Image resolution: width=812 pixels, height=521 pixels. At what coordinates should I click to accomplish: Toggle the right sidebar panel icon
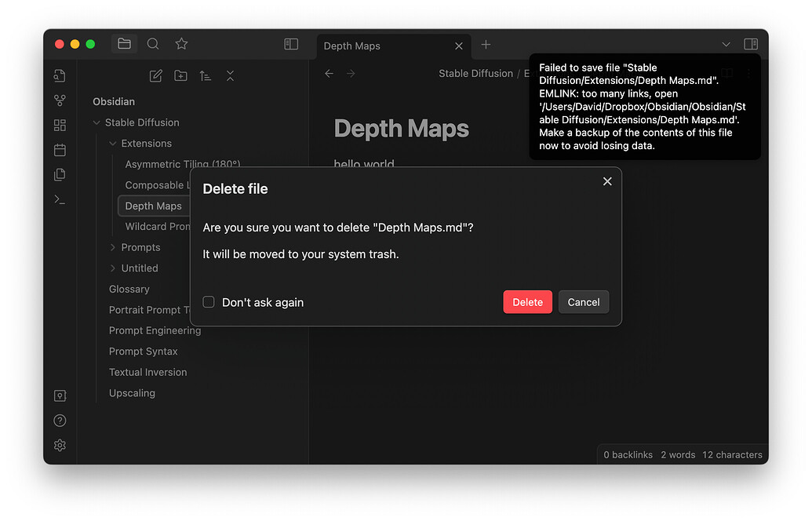(751, 44)
